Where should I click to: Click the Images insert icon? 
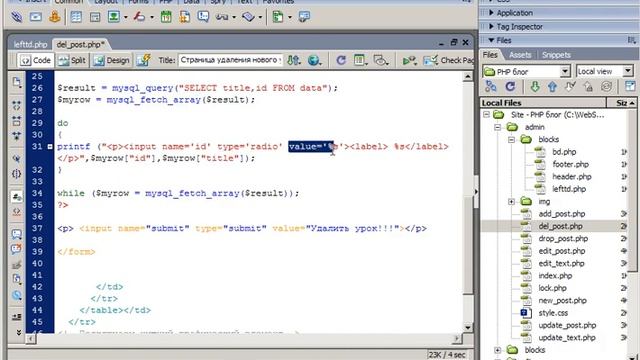(113, 17)
